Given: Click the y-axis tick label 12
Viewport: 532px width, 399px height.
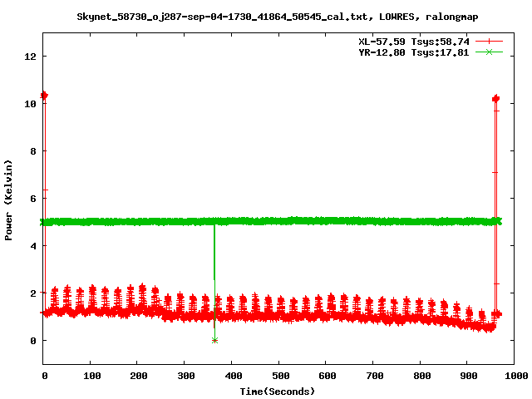Looking at the screenshot, I should 30,57.
